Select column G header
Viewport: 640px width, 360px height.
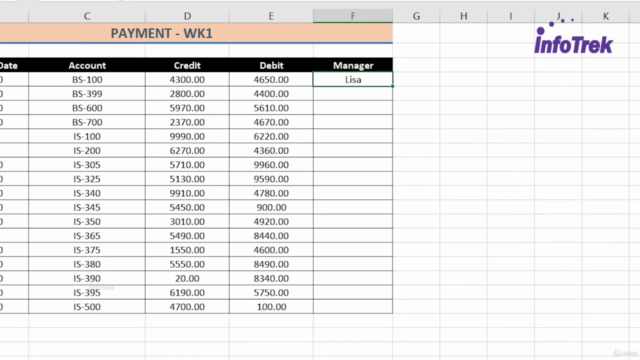[416, 16]
